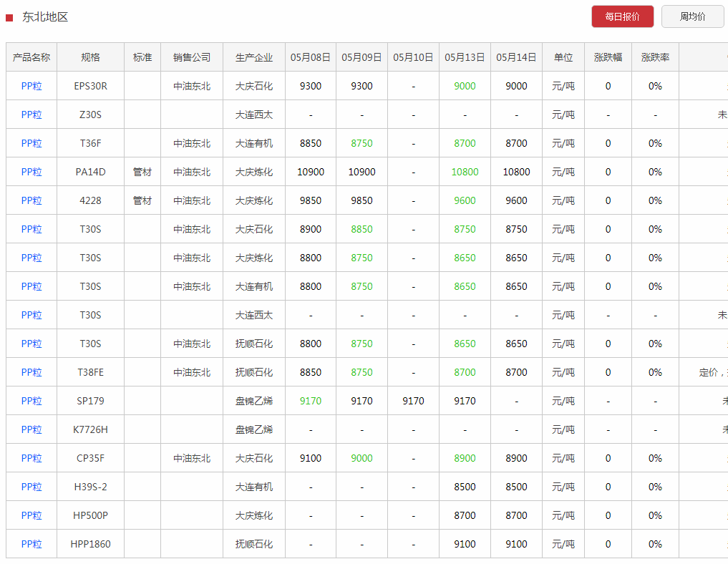Click the red square beside 东北地区
This screenshot has height=564, width=728.
(x=9, y=17)
